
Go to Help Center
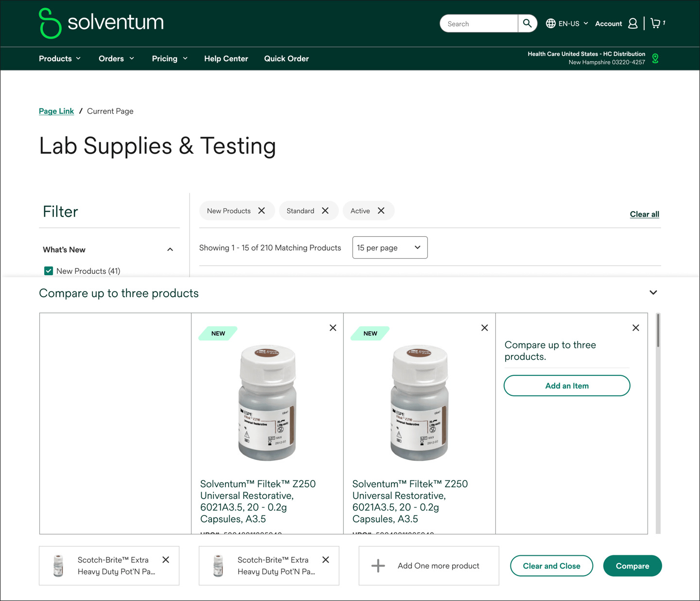226,58
